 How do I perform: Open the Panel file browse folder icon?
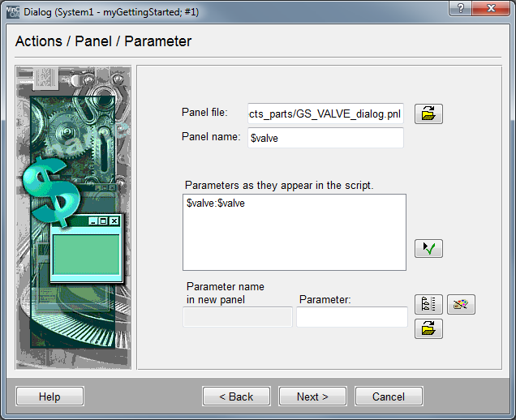coord(428,114)
